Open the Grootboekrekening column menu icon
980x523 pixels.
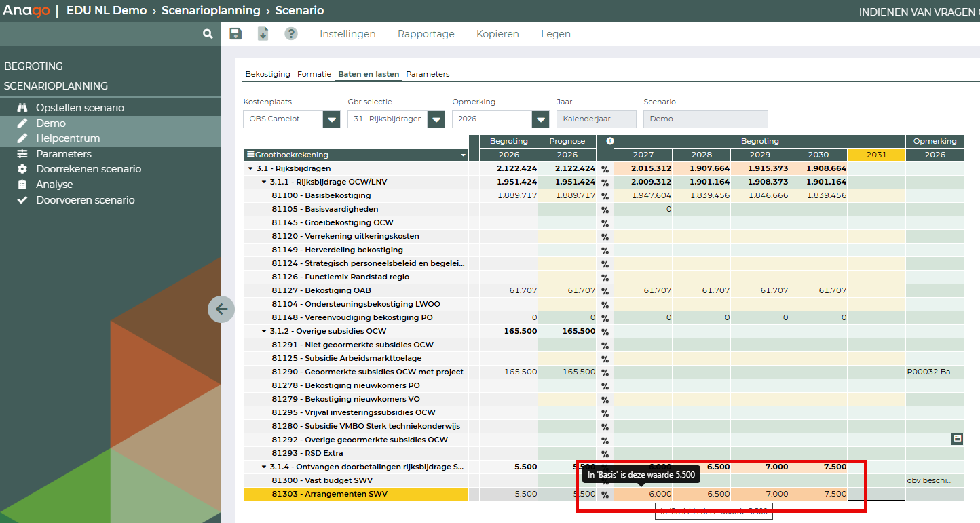[x=250, y=155]
